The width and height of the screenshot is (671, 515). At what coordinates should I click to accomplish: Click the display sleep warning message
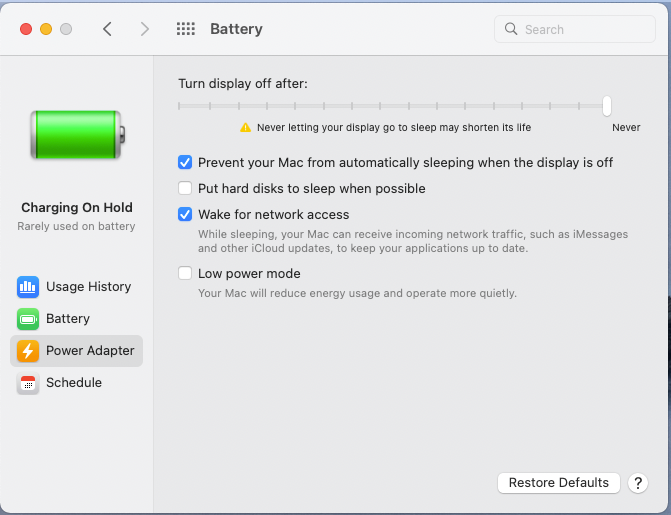click(394, 128)
